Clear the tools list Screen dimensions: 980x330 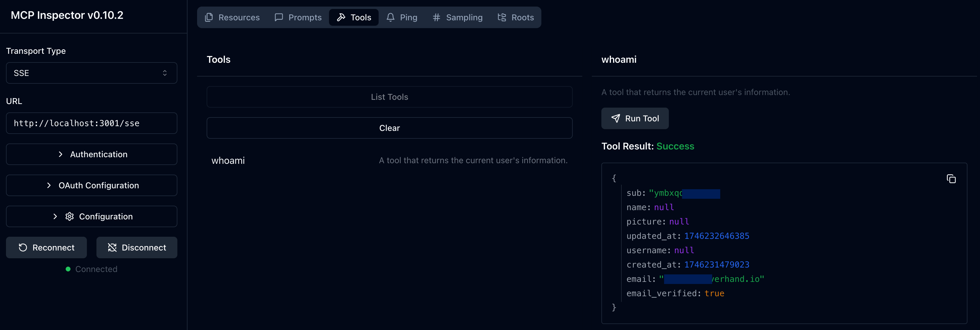click(x=389, y=128)
